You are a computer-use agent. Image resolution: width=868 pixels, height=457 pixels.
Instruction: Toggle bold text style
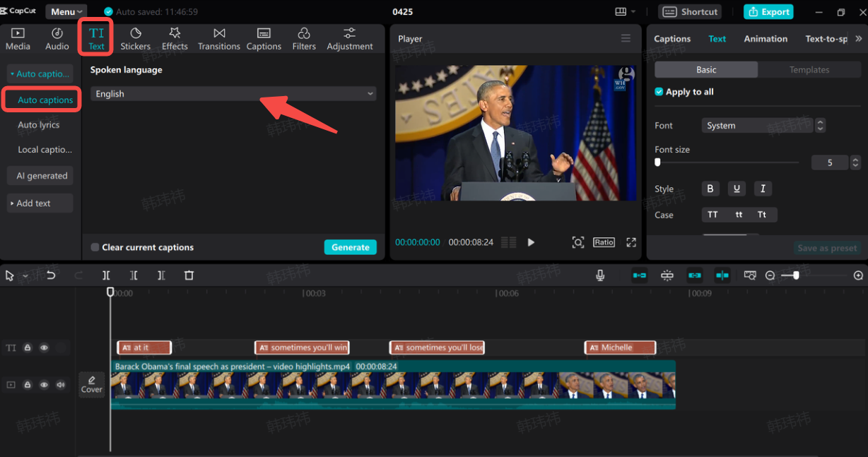point(710,189)
